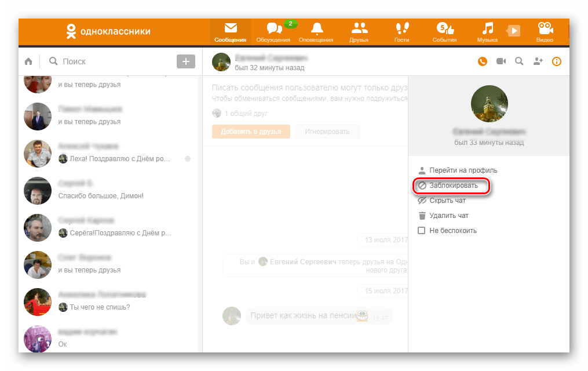Viewport: 588px width, 371px height.
Task: Open chat starting Леха! Поздравляю с Днём
Action: pyautogui.click(x=108, y=154)
